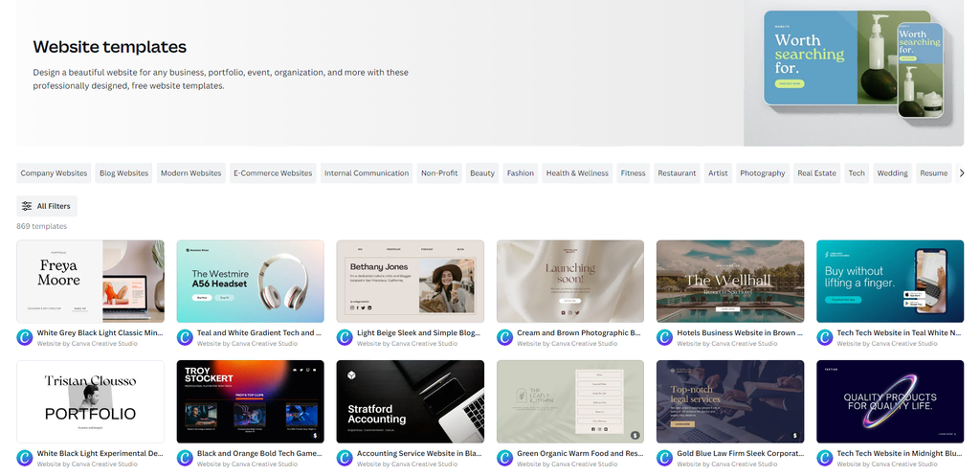Open the Gold Blue Law Firm Sleek Corporate title
The width and height of the screenshot is (980, 476).
pyautogui.click(x=740, y=453)
